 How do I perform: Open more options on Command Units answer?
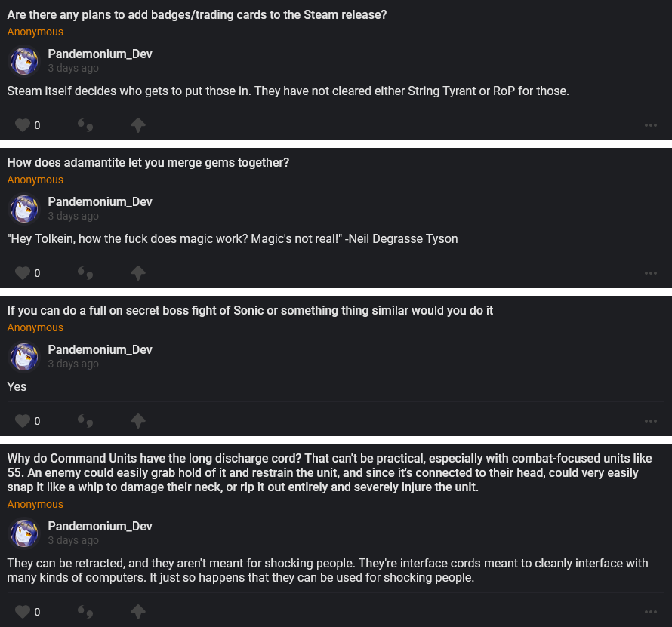651,612
